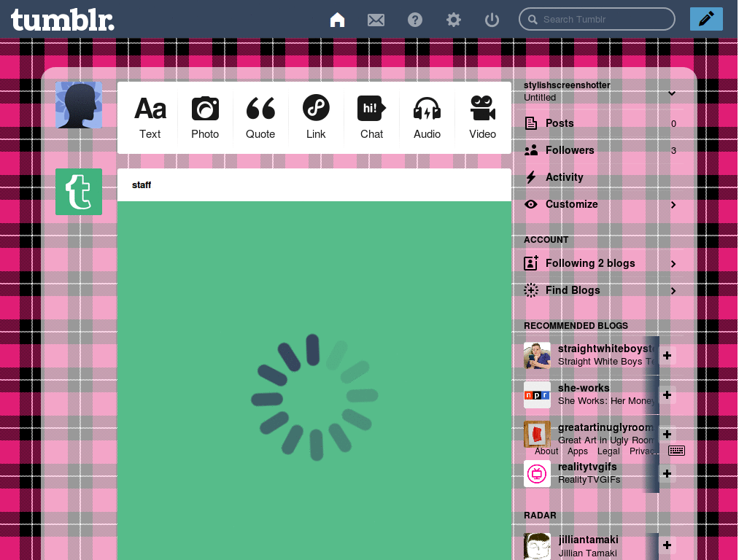Click inside the Search Tumblr field
Screen dimensions: 747x560
[597, 20]
